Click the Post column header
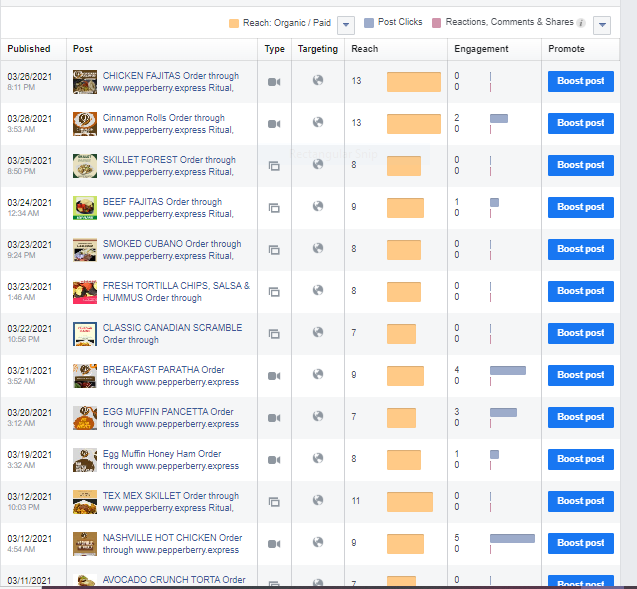 click(x=83, y=49)
